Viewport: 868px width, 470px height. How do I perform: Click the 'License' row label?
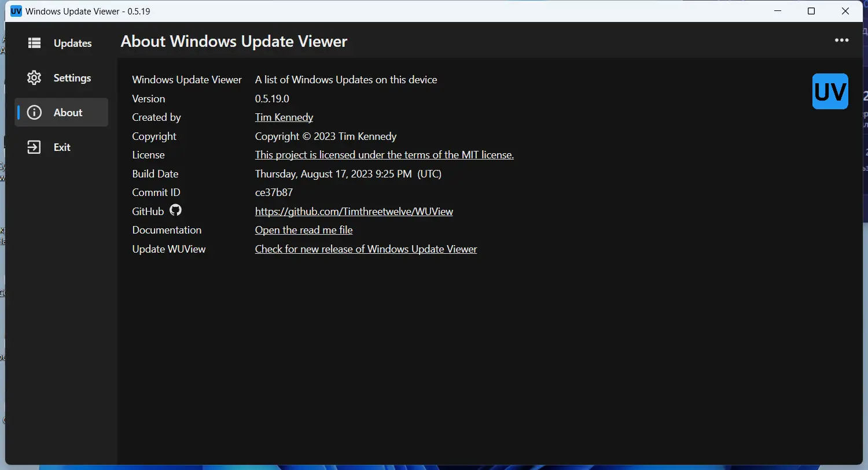click(148, 155)
